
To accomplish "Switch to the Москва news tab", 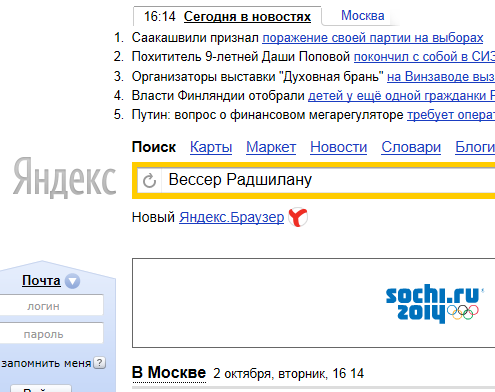I will coord(362,15).
